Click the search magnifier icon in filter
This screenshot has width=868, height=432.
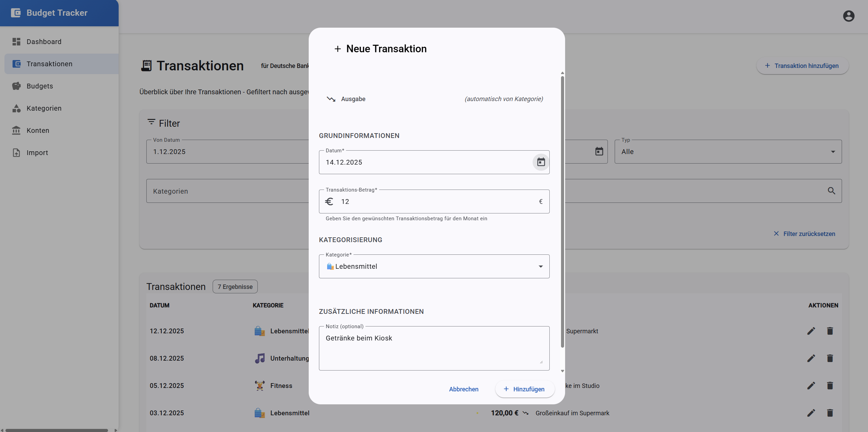click(x=831, y=191)
